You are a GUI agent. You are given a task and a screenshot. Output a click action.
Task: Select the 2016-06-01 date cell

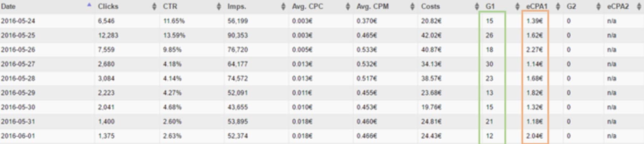(18, 136)
